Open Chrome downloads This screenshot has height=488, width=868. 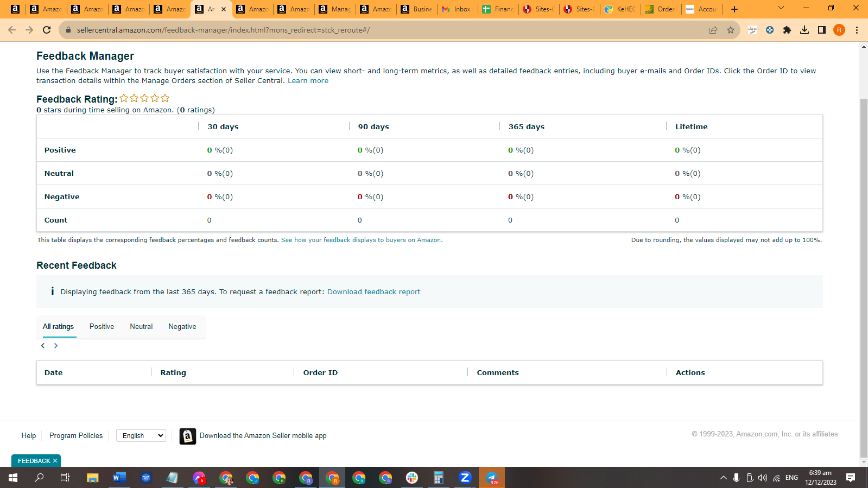[804, 30]
